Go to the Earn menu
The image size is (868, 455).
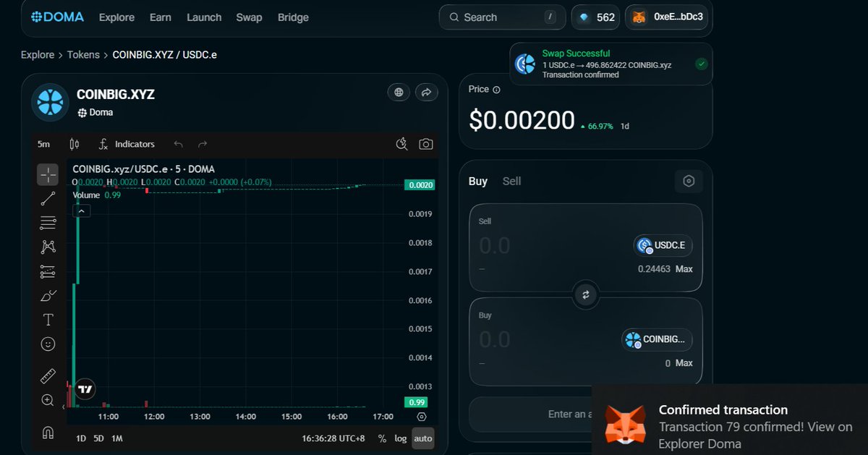(161, 17)
